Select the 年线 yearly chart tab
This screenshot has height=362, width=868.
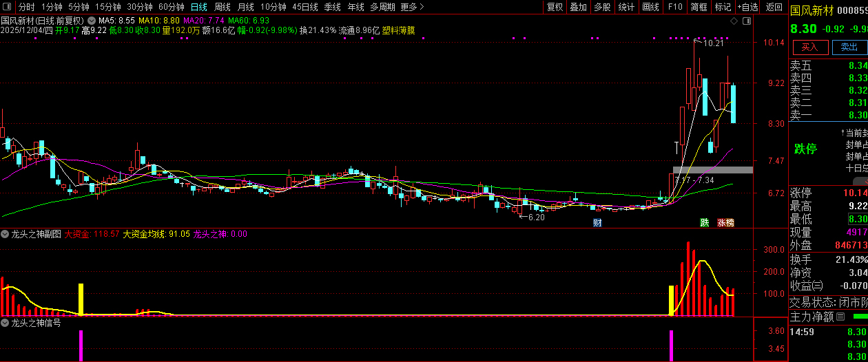pos(355,7)
